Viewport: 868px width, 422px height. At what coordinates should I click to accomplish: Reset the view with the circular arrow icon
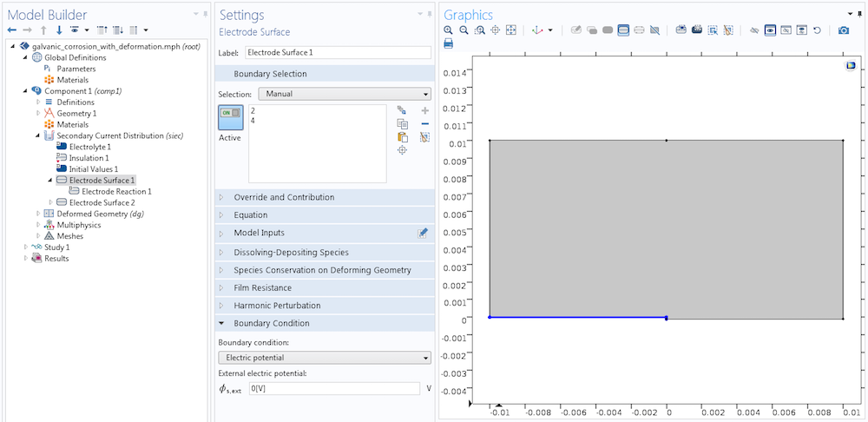pos(817,30)
